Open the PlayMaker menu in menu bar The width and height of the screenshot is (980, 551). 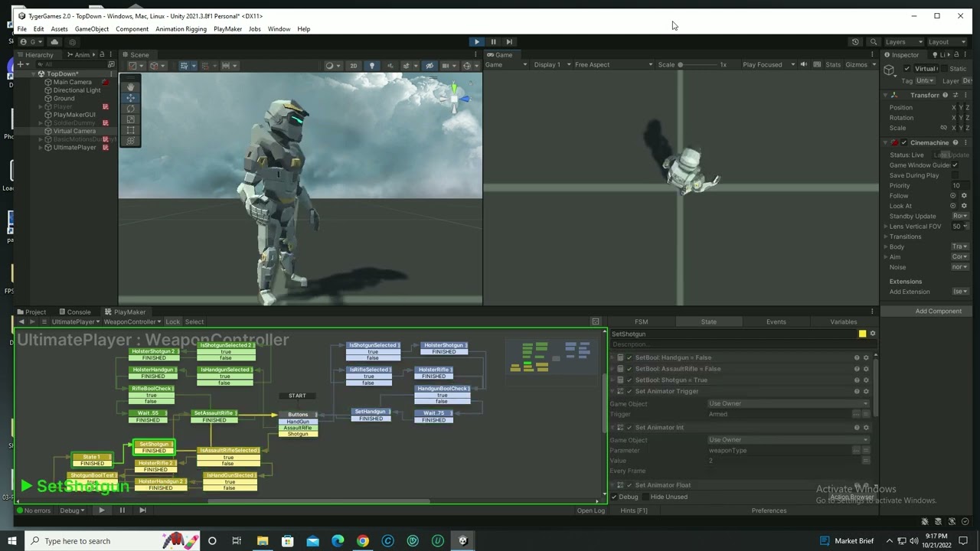[227, 29]
